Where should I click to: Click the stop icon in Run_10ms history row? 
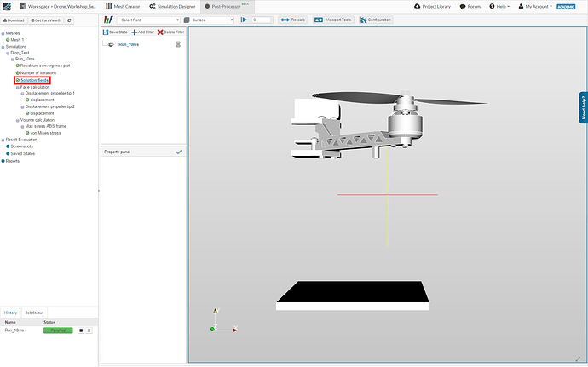point(81,330)
